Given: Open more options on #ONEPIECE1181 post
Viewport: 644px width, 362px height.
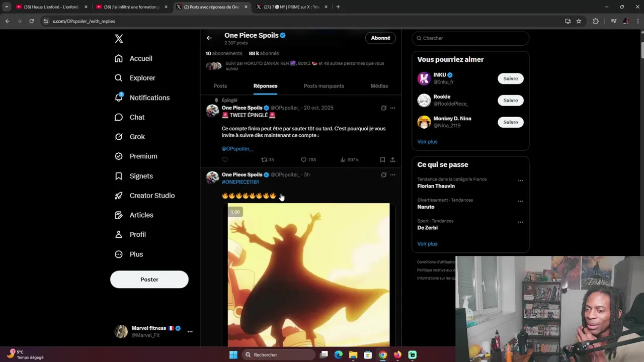Looking at the screenshot, I should (x=392, y=174).
